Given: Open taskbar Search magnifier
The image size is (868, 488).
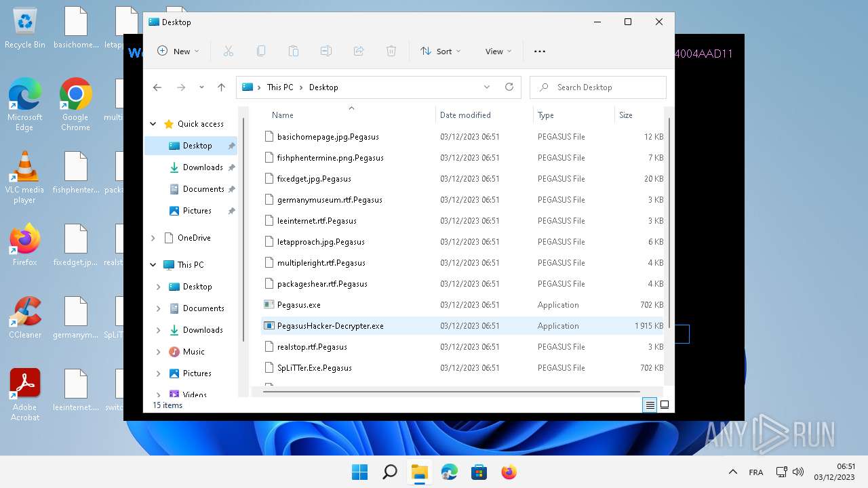Looking at the screenshot, I should pos(389,472).
